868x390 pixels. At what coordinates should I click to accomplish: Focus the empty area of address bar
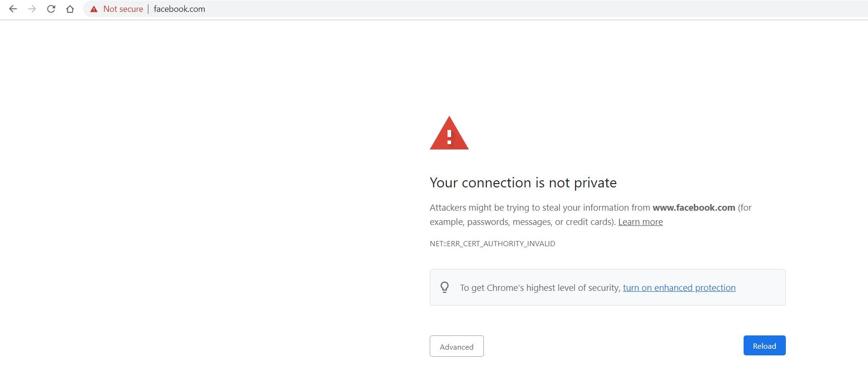point(522,9)
